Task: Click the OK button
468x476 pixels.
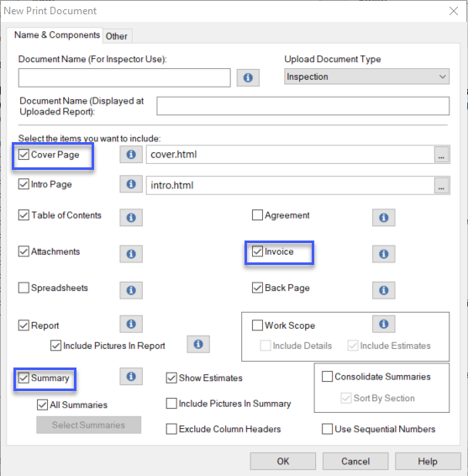Action: click(282, 462)
